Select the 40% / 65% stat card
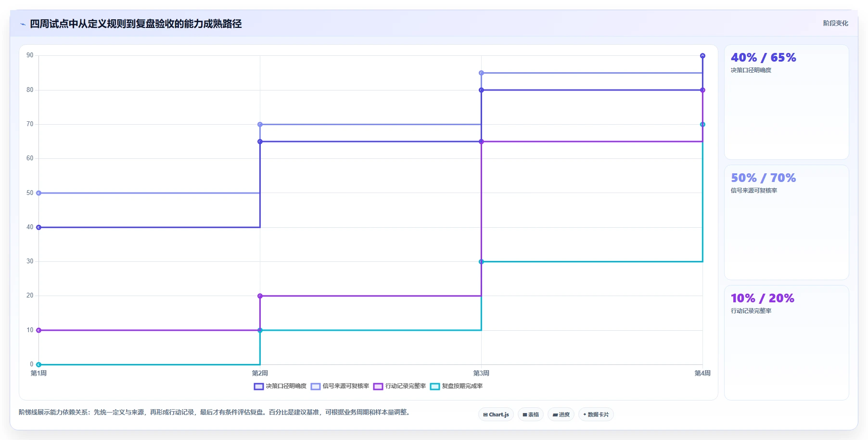The height and width of the screenshot is (440, 868). [x=787, y=102]
